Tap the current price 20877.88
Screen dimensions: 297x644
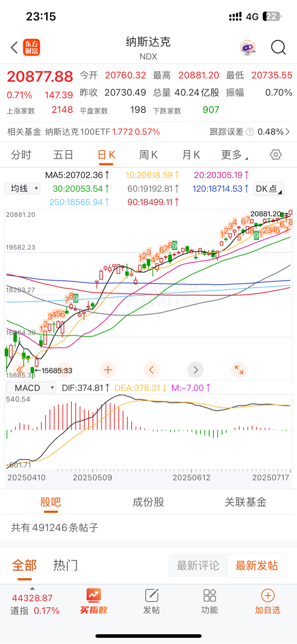click(40, 77)
